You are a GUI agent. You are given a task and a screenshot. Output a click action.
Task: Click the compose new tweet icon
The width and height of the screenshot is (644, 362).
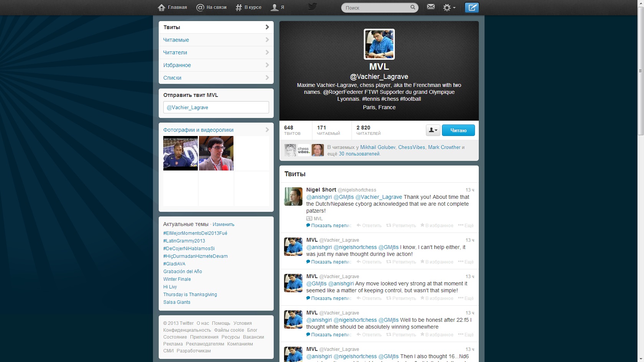pyautogui.click(x=472, y=8)
